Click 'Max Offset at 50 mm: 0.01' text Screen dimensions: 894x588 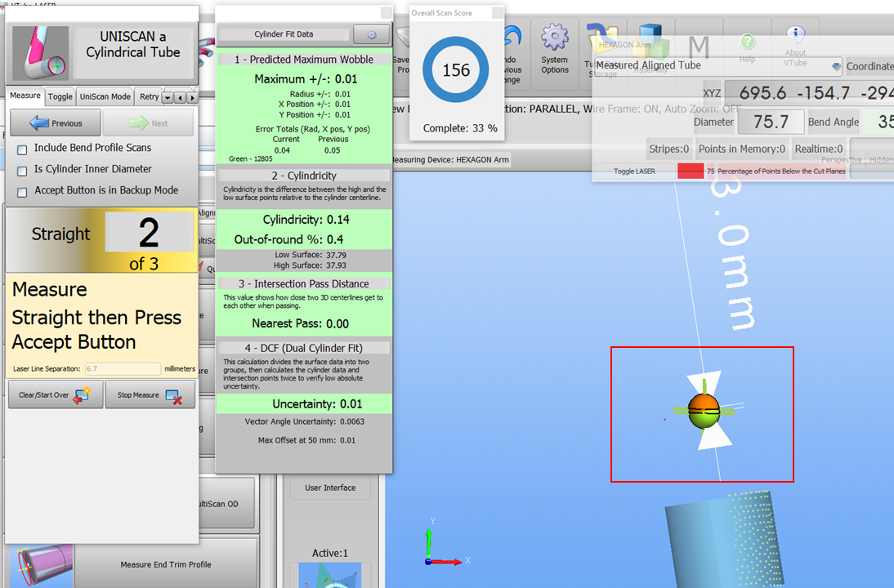(x=306, y=440)
